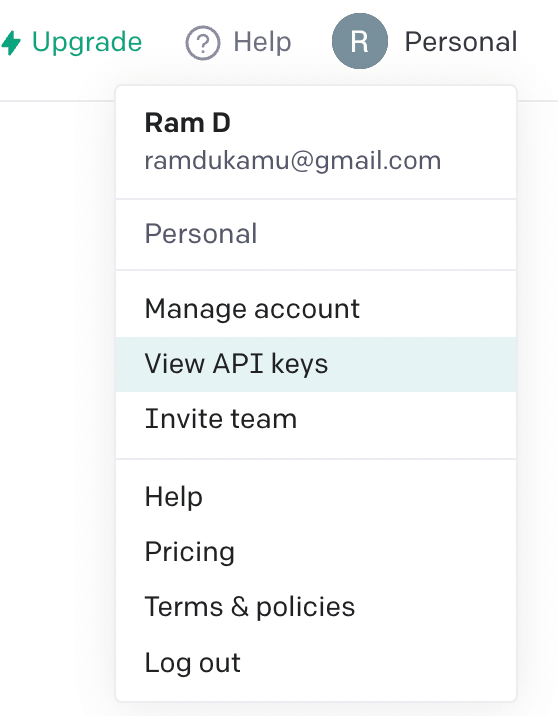This screenshot has height=716, width=558.
Task: Open Terms & policies
Action: pyautogui.click(x=316, y=607)
